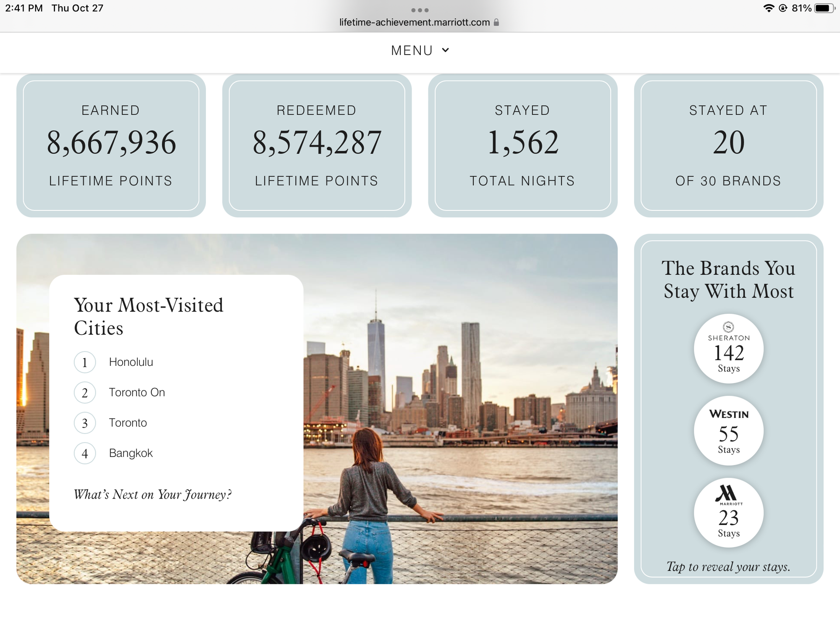Open the MENU navigation label
Screen dimensions: 840x630
(412, 50)
